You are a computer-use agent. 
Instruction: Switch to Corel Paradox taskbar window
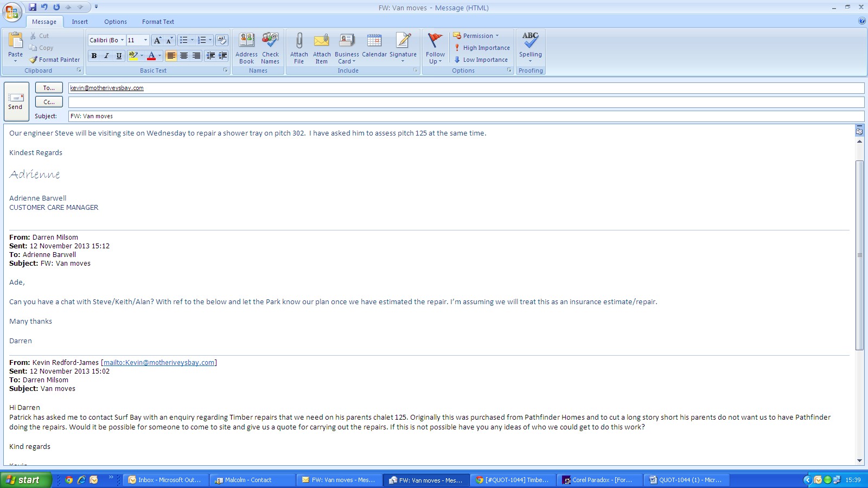599,480
